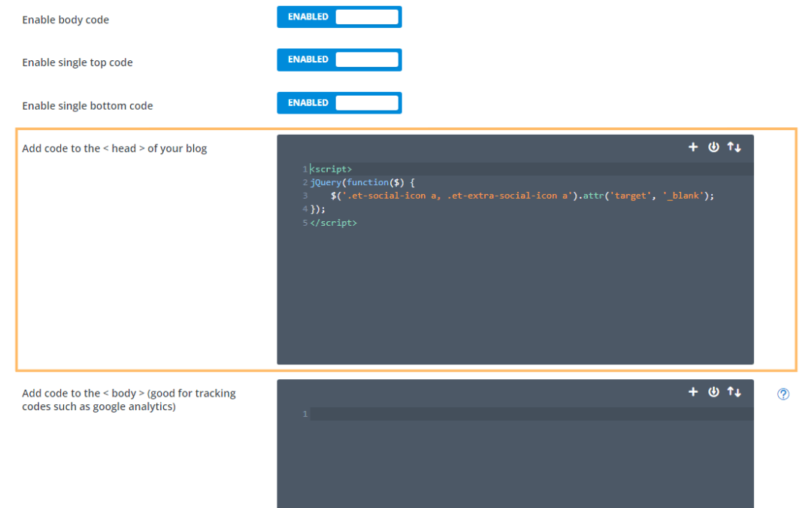Click the opening <script> line in head editor
The height and width of the screenshot is (508, 812).
coord(331,169)
